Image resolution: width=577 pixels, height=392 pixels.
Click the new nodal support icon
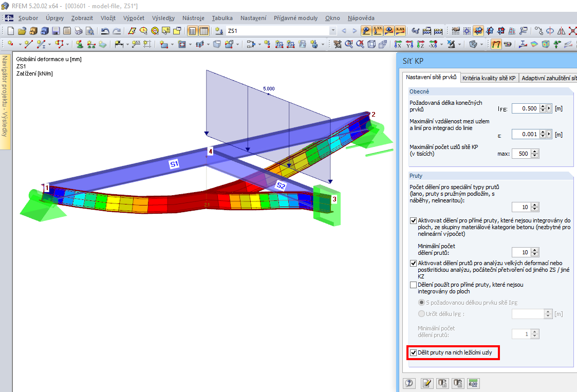80,45
